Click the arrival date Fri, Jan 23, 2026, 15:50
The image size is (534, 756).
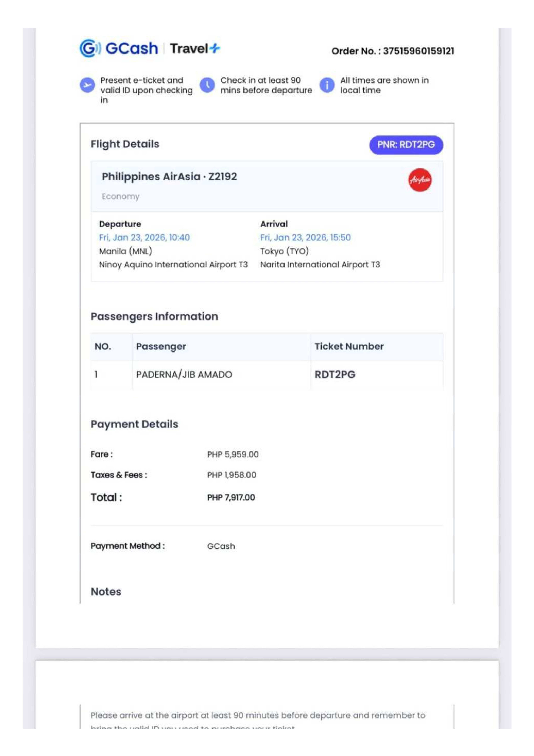tap(305, 237)
